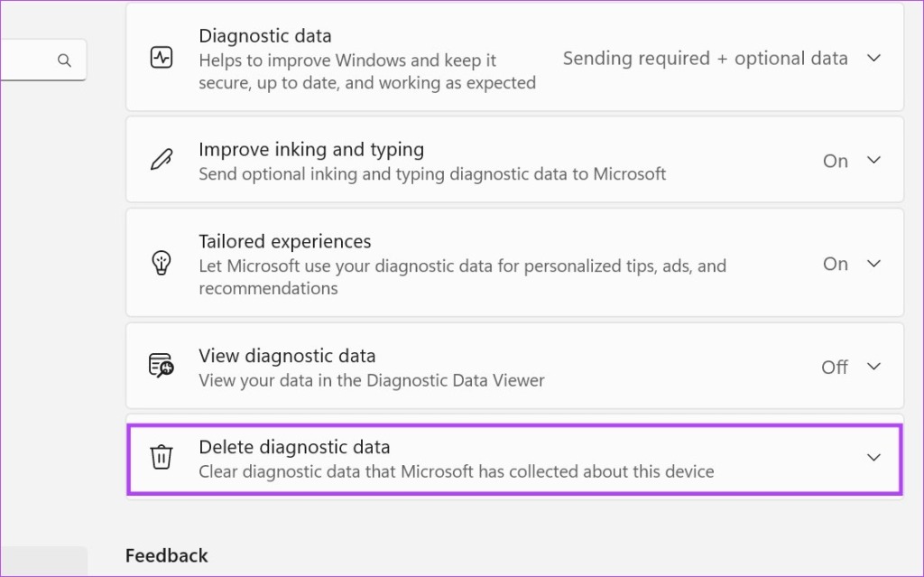Expand the View diagnostic data chevron
924x577 pixels.
click(x=873, y=367)
